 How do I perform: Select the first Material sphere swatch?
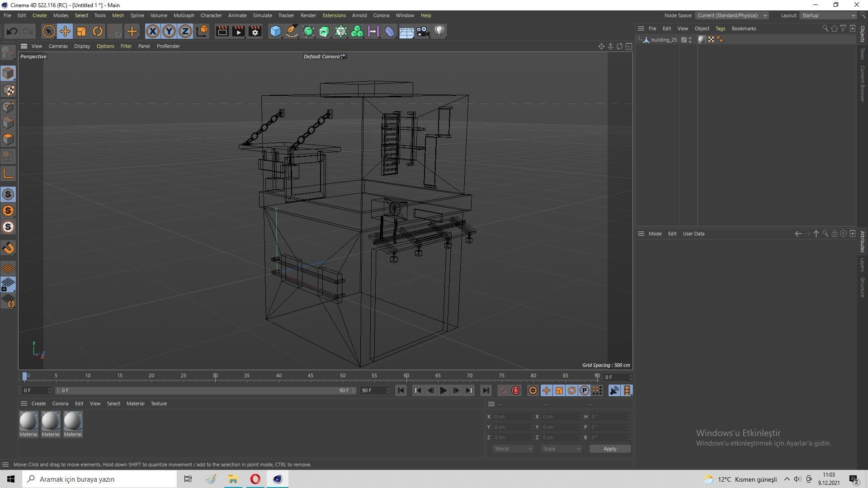[x=28, y=421]
